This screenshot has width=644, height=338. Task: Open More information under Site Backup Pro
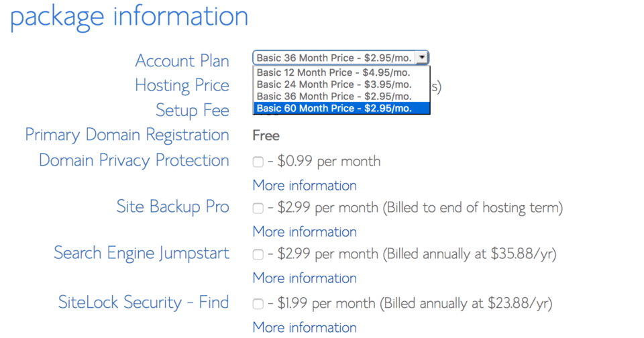pos(305,231)
